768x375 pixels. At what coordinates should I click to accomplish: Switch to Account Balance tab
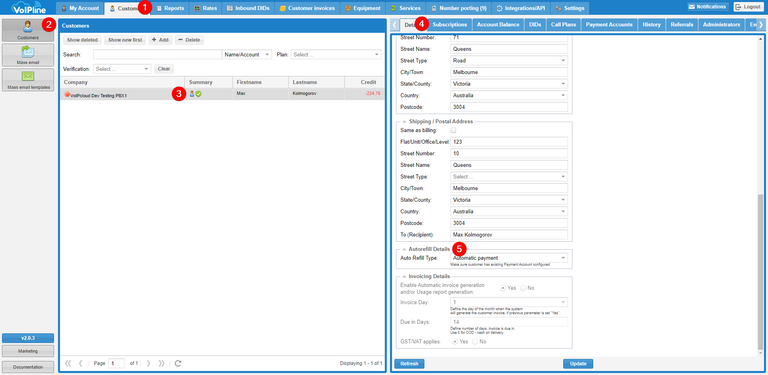point(498,24)
